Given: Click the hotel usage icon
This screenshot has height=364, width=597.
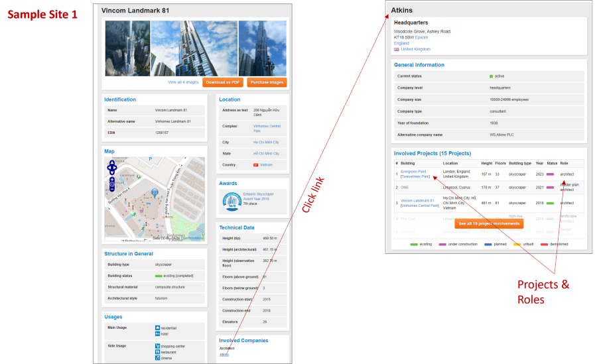Looking at the screenshot, I should [x=158, y=334].
